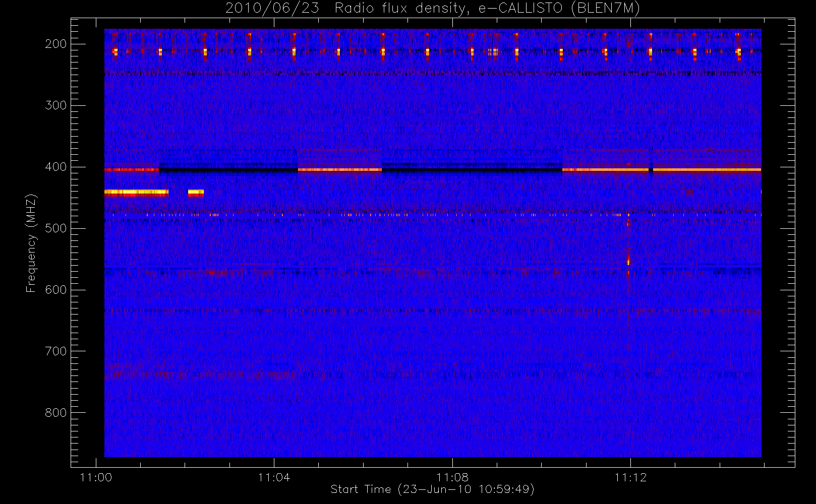
Task: Click the longer yellow band at 440 MHz after 11:00
Action: click(136, 192)
